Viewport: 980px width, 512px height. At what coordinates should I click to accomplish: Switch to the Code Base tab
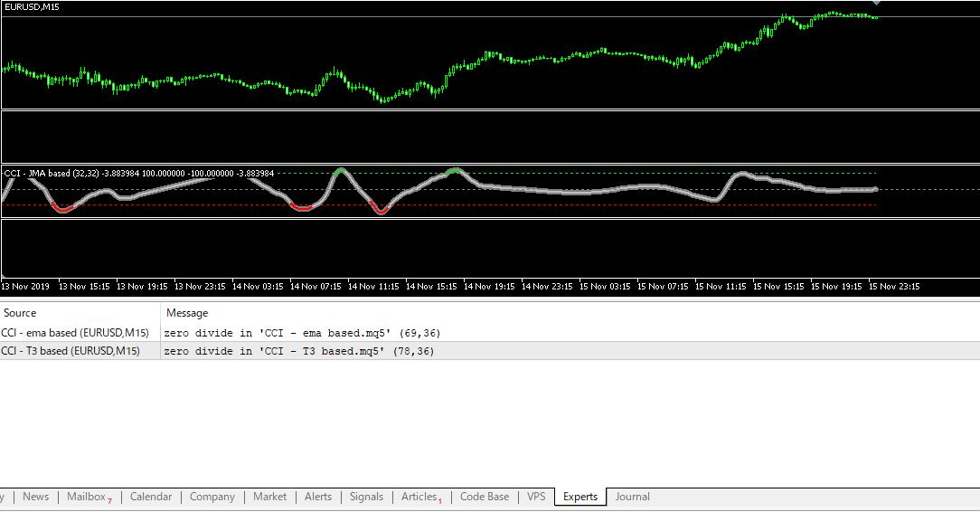point(485,497)
